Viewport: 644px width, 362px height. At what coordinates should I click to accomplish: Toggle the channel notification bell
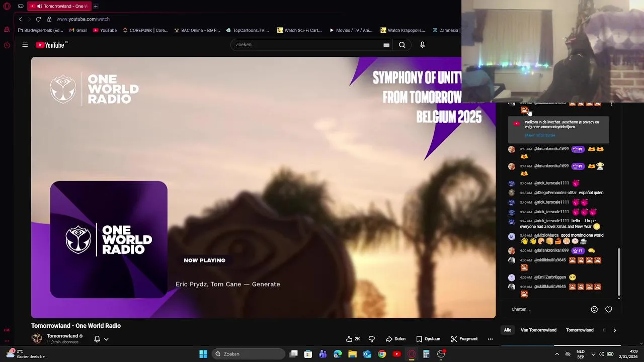tap(97, 339)
